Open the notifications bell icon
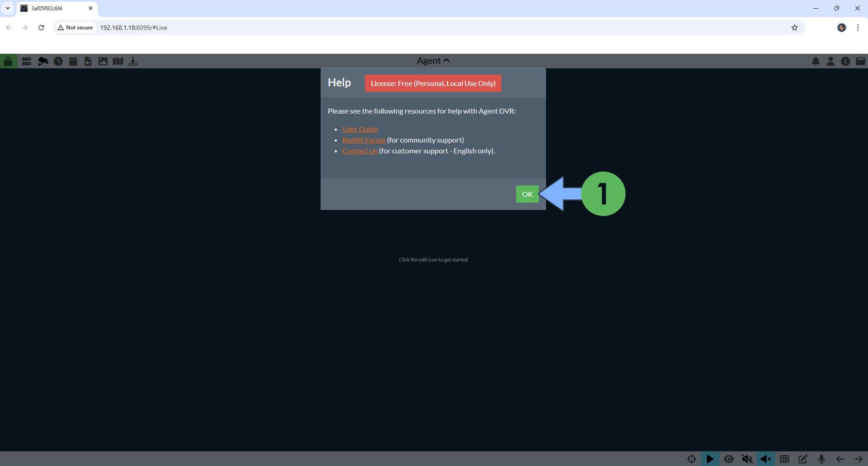This screenshot has width=868, height=466. (815, 61)
